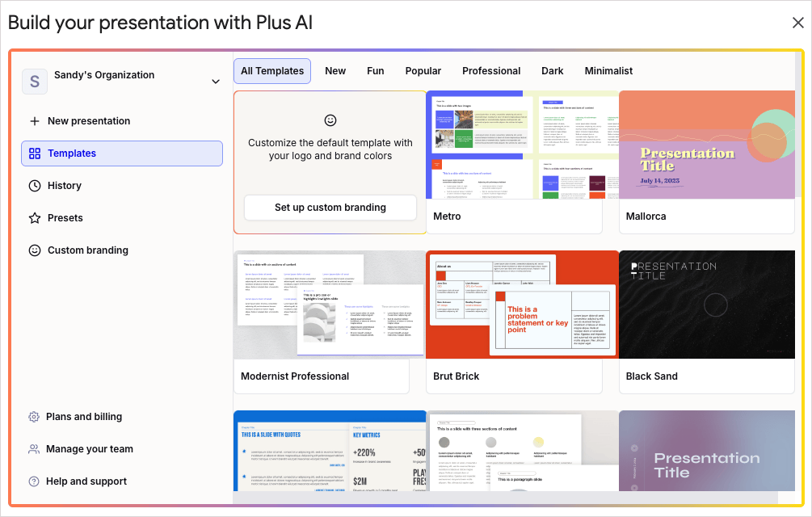
Task: Filter templates by Dark tab
Action: click(552, 71)
